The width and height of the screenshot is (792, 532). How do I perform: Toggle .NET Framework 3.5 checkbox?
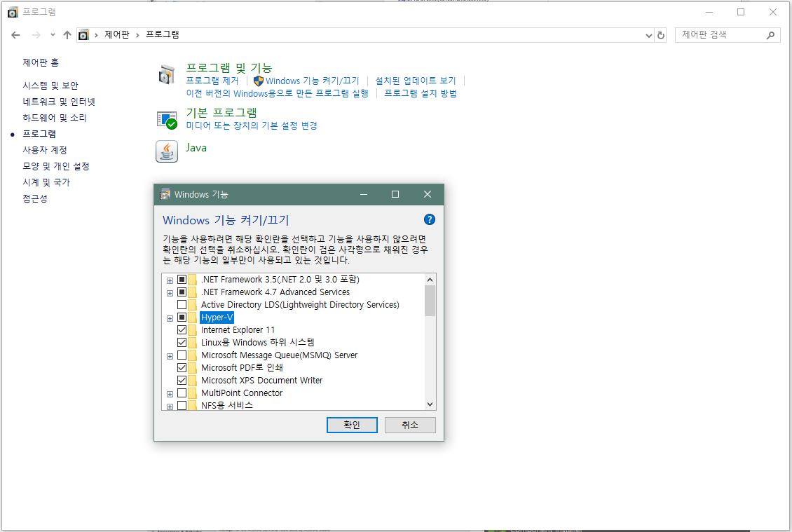(182, 280)
